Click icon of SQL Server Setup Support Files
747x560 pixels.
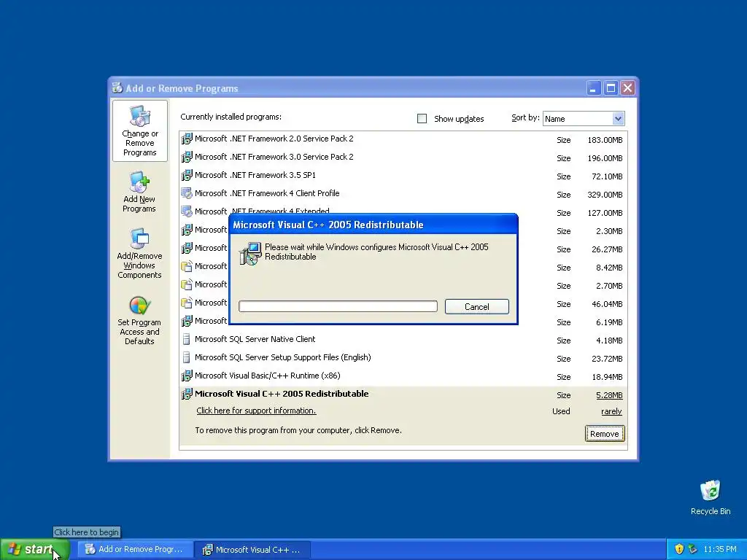point(187,357)
